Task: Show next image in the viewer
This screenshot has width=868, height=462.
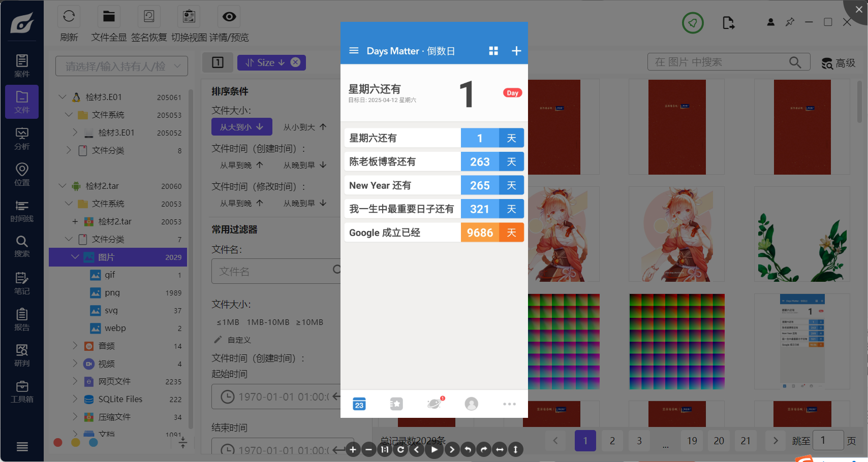Action: (x=452, y=449)
